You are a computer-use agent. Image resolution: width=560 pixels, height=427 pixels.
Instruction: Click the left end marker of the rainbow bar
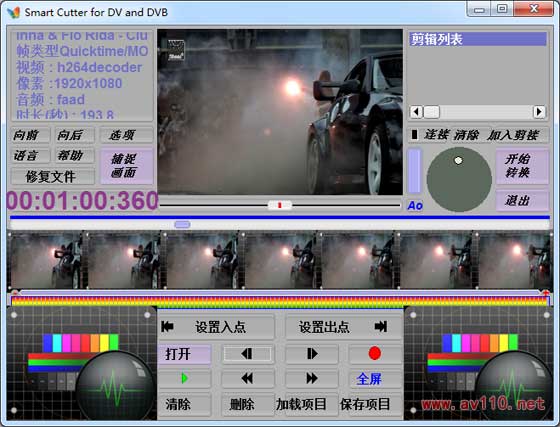point(15,293)
